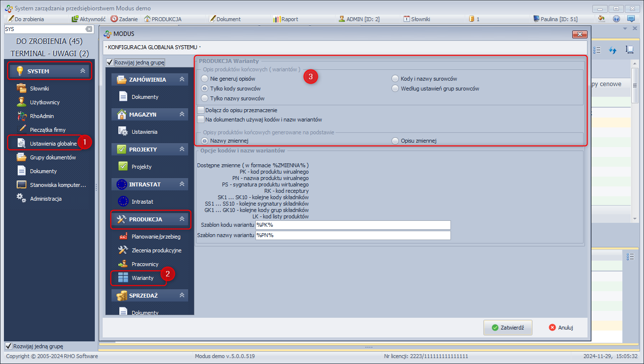Choose 'Kody i nazwy surowców' radio button

395,79
